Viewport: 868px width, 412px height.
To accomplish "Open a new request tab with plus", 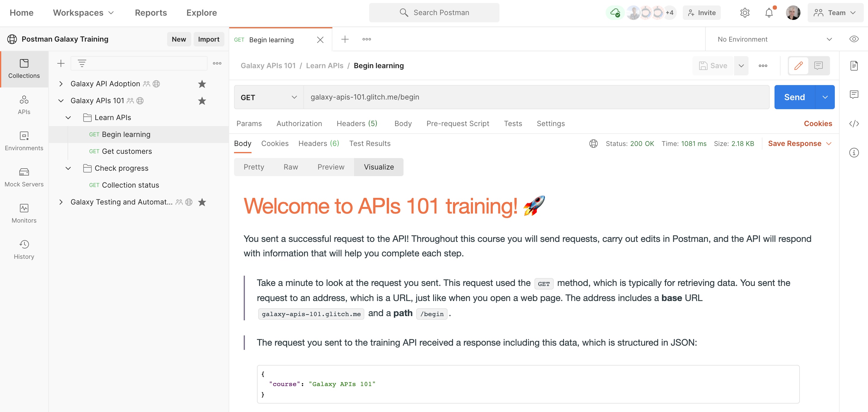I will tap(345, 39).
